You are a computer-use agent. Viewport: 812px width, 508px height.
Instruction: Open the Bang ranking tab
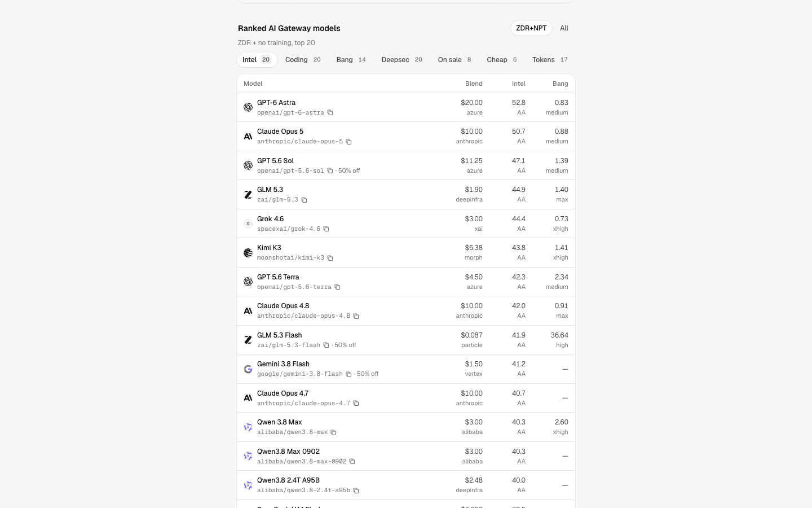[351, 60]
